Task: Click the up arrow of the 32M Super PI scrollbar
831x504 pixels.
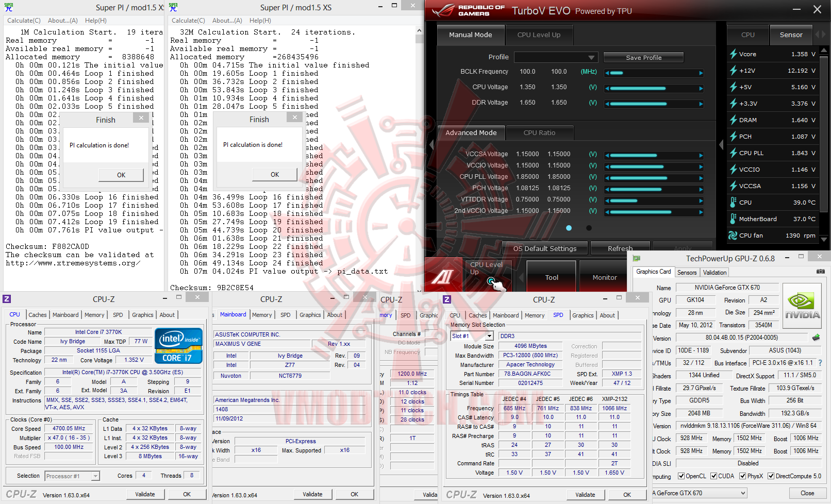Action: coord(419,31)
